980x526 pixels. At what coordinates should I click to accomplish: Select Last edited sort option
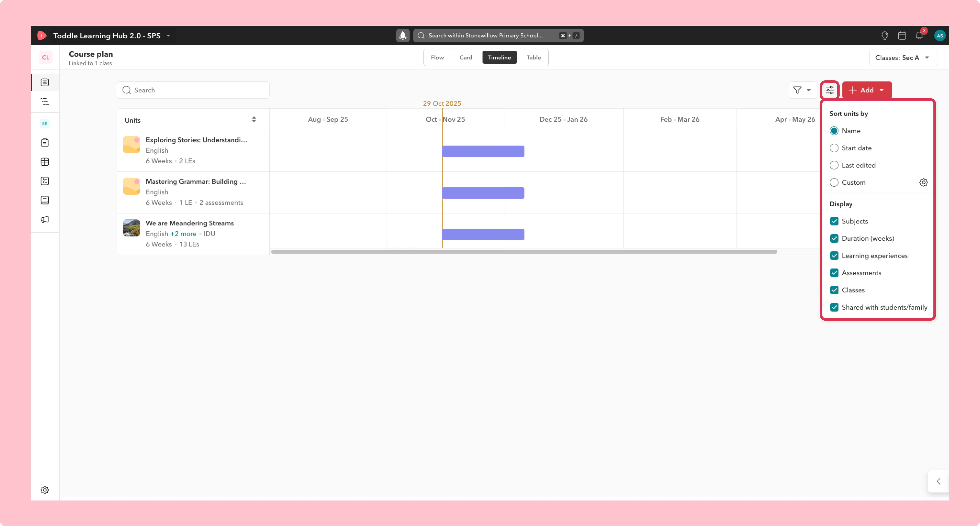[834, 165]
